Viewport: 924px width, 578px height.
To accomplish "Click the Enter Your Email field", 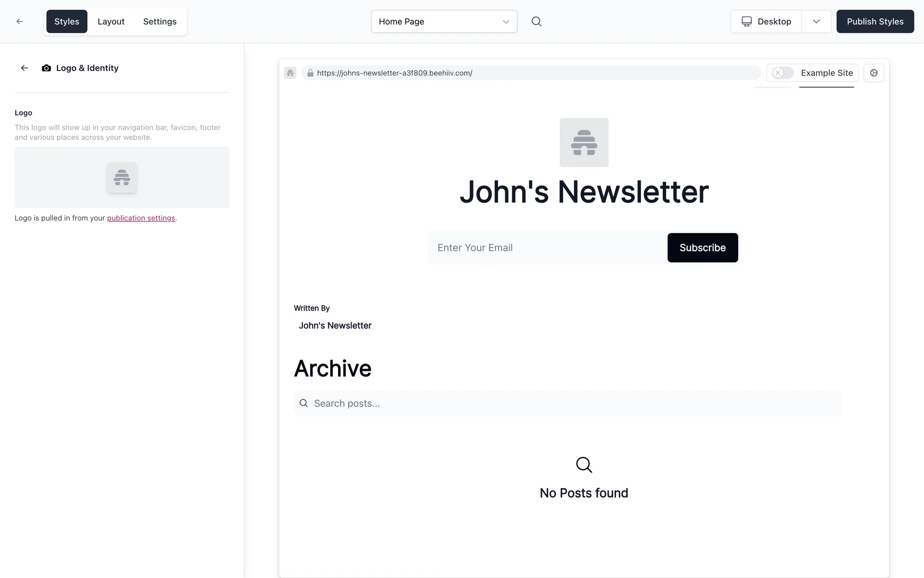I will 547,248.
